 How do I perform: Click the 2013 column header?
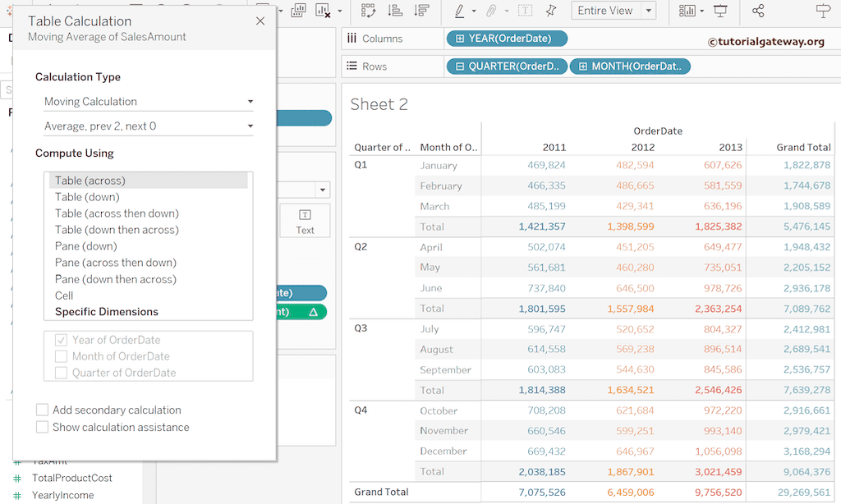tap(730, 148)
